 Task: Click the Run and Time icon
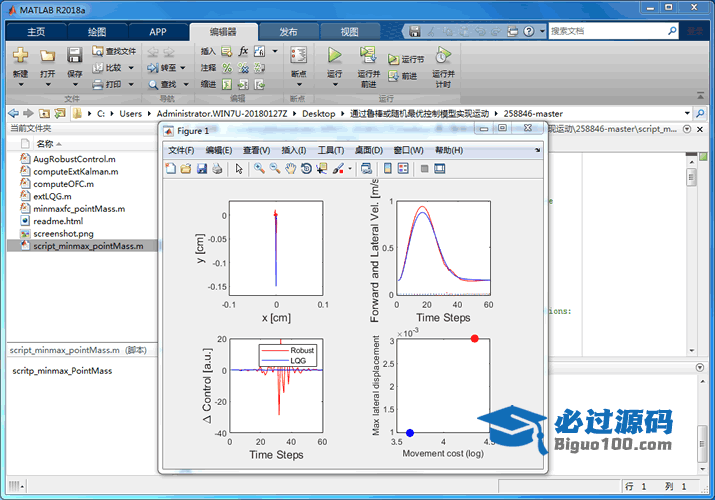[x=443, y=55]
